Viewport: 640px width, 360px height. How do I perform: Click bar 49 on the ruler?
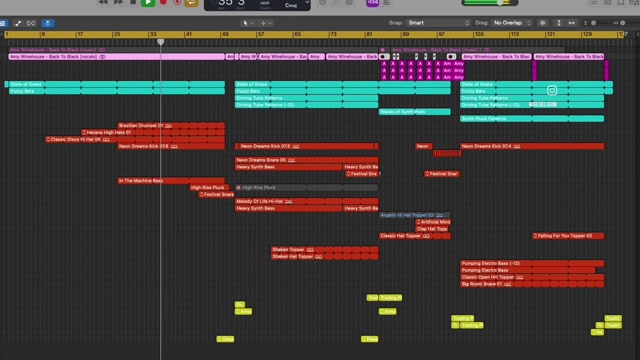click(225, 35)
